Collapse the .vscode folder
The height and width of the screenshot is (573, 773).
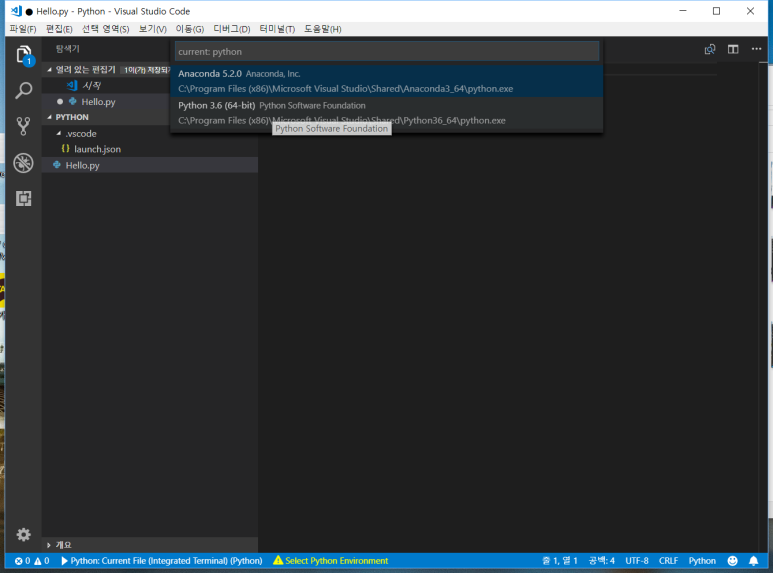[59, 134]
